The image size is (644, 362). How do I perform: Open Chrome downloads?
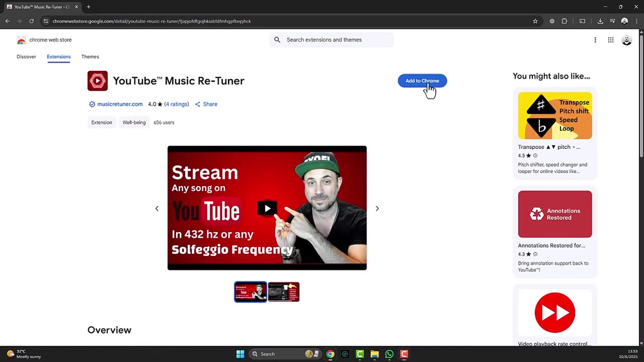click(600, 21)
